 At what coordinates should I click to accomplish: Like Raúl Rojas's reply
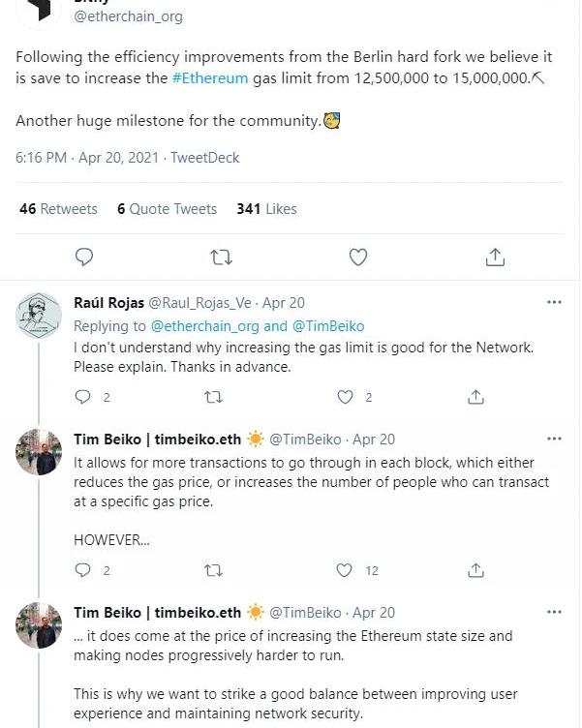tap(346, 397)
